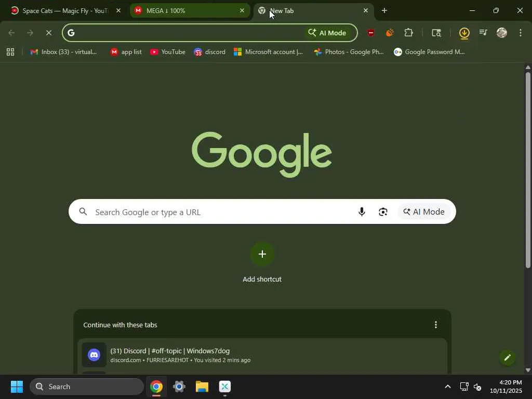Open File Explorer from taskbar
Viewport: 532px width, 399px height.
point(202,387)
